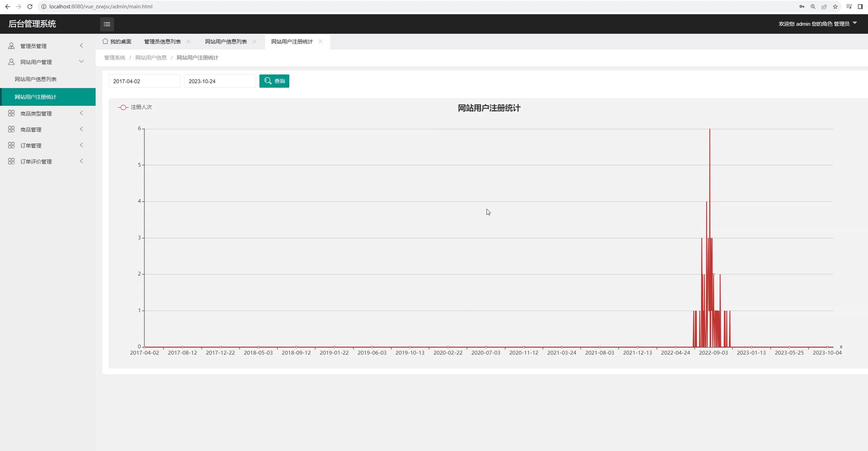Viewport: 868px width, 451px height.
Task: Click the 商品管理 grid icon
Action: tap(11, 129)
